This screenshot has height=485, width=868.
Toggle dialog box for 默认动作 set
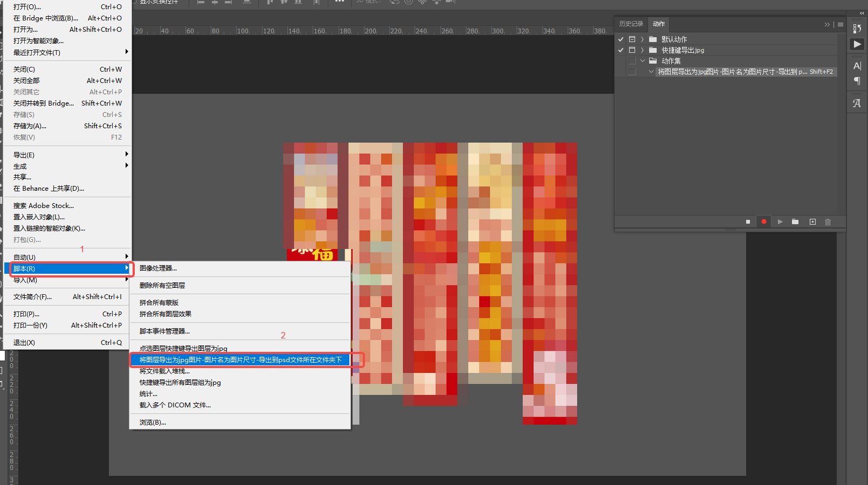click(632, 39)
